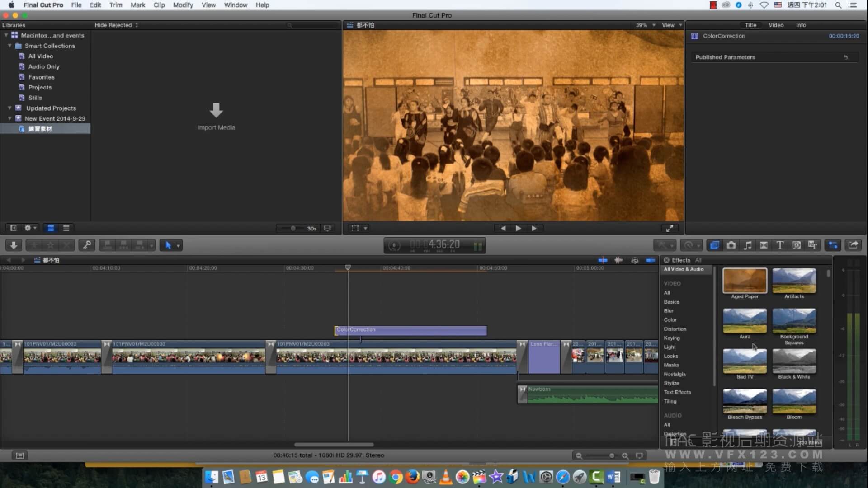
Task: Open the Trim menu
Action: pyautogui.click(x=116, y=5)
